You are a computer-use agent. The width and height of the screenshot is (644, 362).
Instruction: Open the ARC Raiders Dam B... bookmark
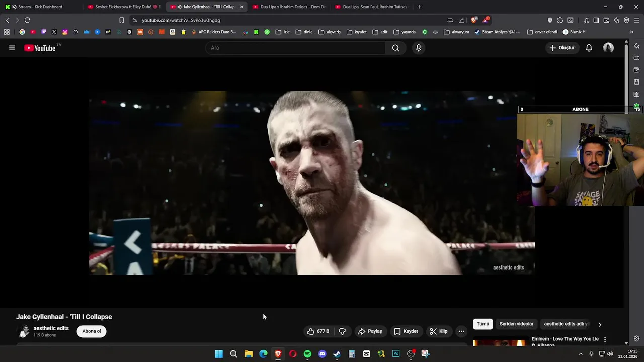coord(214,32)
